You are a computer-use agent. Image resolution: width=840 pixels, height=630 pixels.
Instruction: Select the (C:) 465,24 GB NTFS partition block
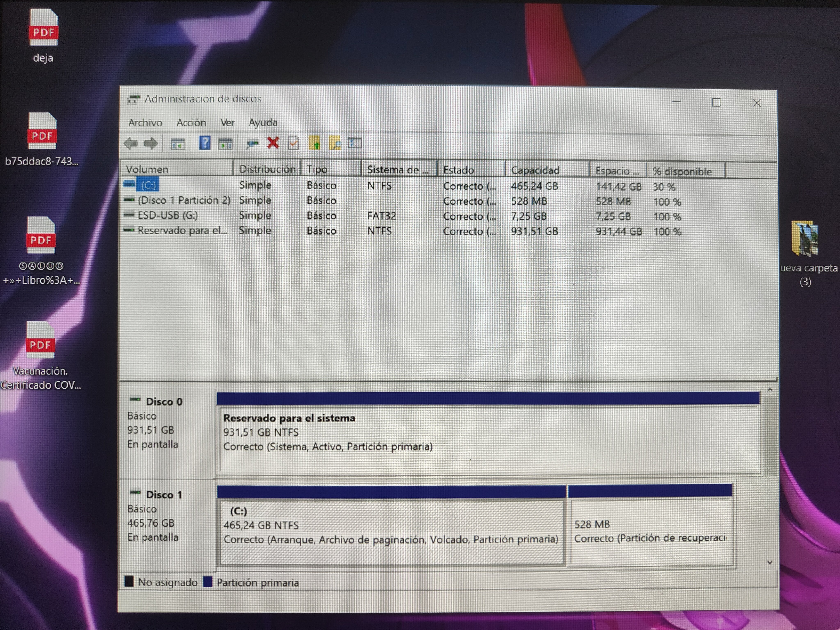(391, 526)
